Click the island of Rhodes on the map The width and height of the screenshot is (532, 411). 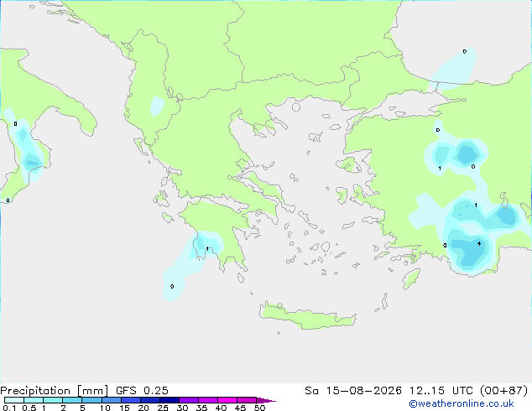(x=411, y=278)
